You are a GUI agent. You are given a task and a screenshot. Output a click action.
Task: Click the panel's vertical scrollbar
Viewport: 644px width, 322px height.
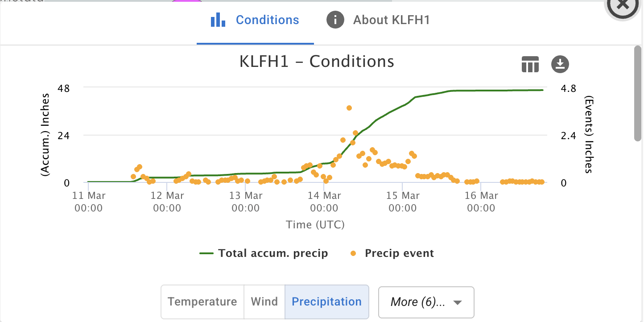638,94
